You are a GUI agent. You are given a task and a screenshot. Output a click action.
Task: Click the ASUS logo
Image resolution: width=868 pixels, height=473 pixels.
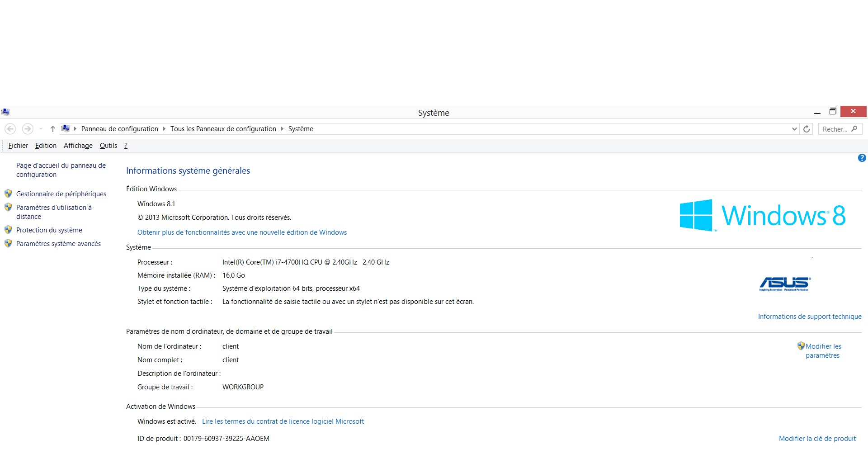click(785, 284)
